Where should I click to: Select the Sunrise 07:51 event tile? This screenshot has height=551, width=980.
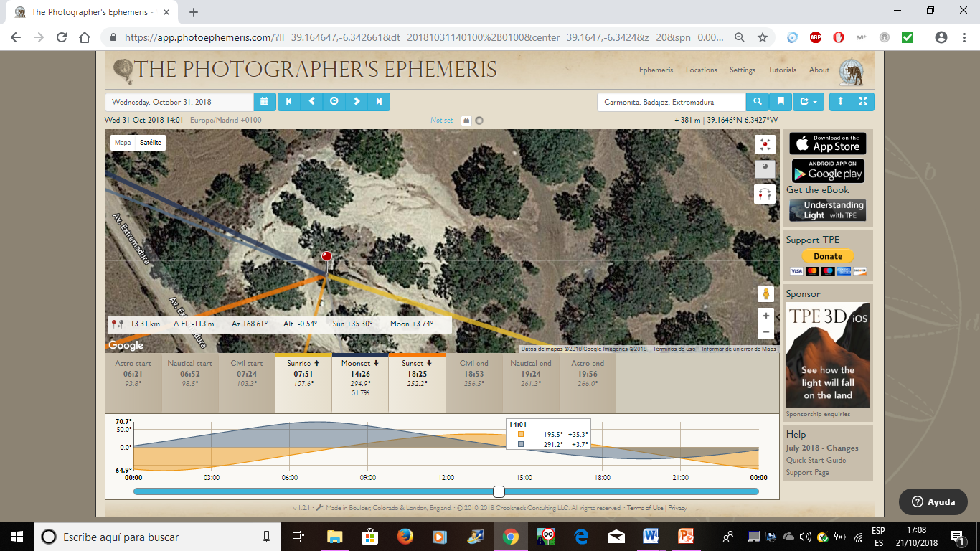point(303,382)
